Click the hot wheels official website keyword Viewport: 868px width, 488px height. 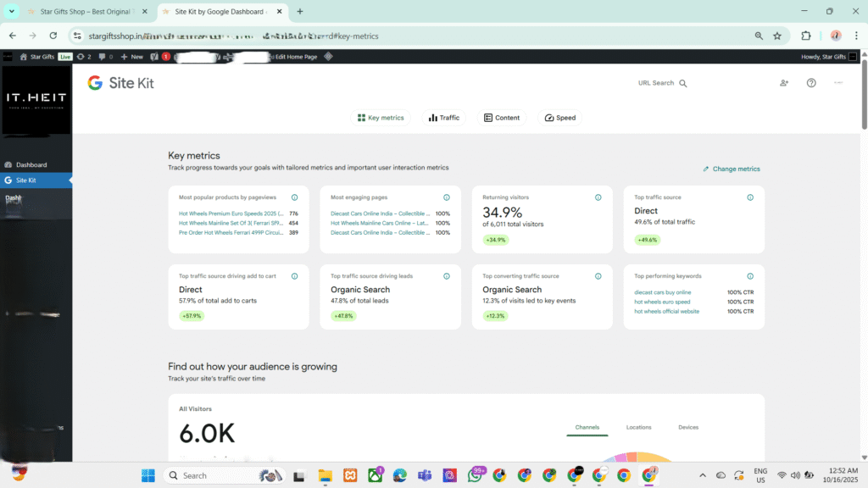666,311
